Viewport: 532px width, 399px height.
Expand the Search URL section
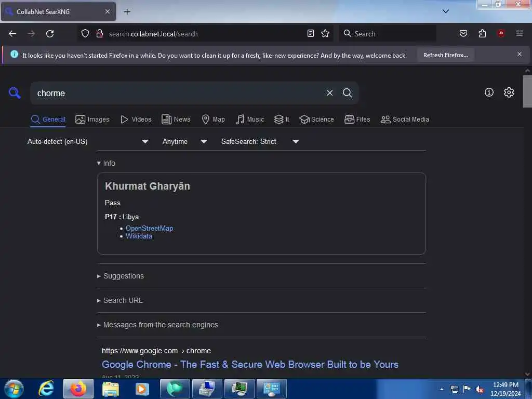click(x=120, y=301)
